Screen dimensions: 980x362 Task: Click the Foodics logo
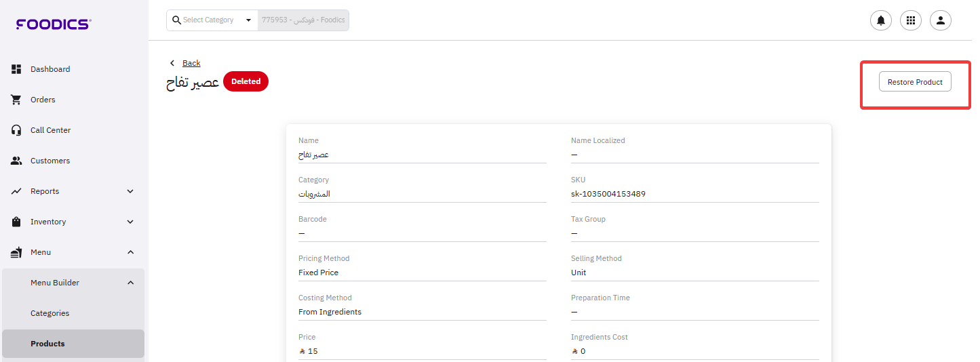click(54, 24)
